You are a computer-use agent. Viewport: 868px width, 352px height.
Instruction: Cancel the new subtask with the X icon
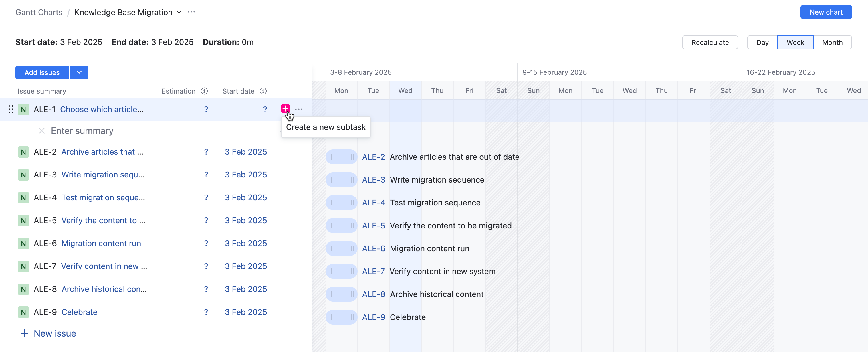42,131
